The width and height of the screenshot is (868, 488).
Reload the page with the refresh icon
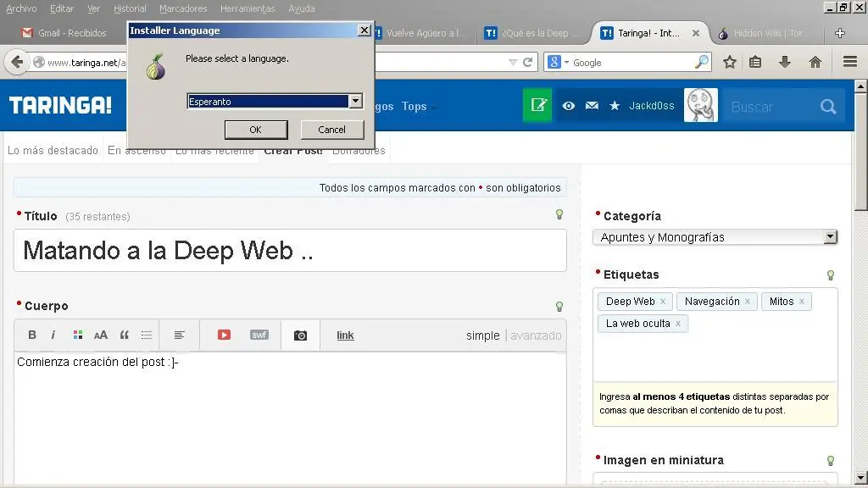[x=527, y=63]
